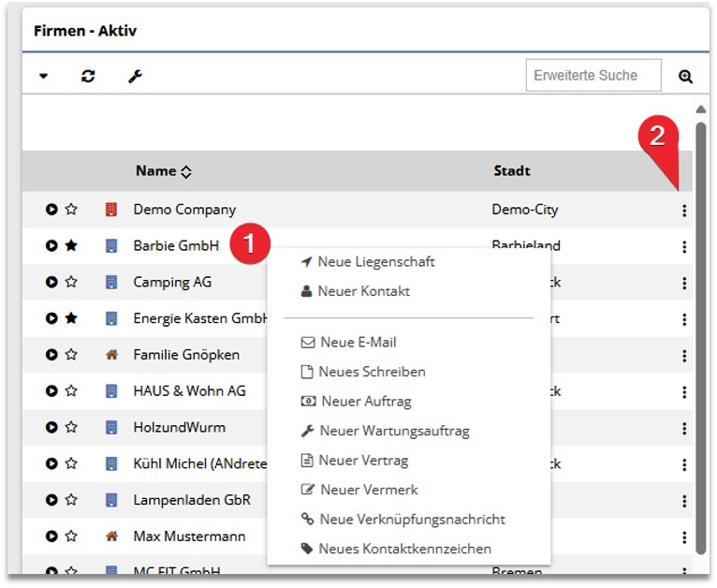
Task: Open the wrench settings icon in toolbar
Action: point(135,77)
